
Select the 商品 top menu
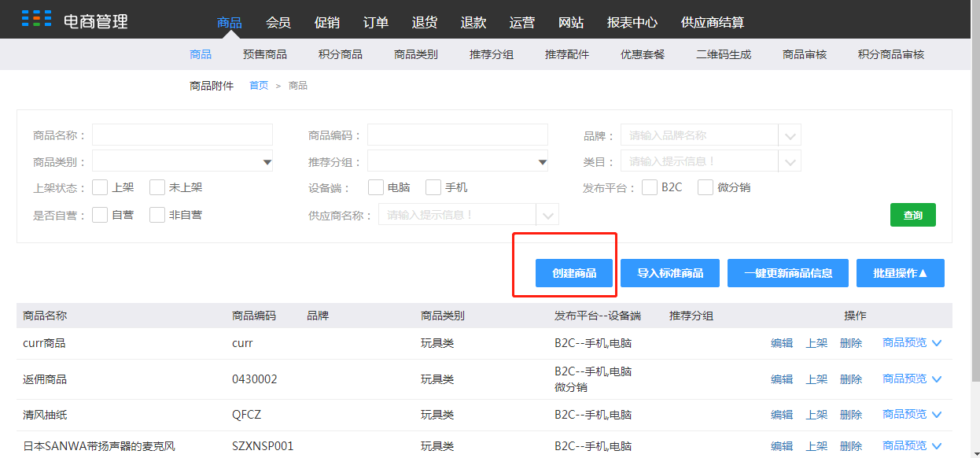pos(230,23)
